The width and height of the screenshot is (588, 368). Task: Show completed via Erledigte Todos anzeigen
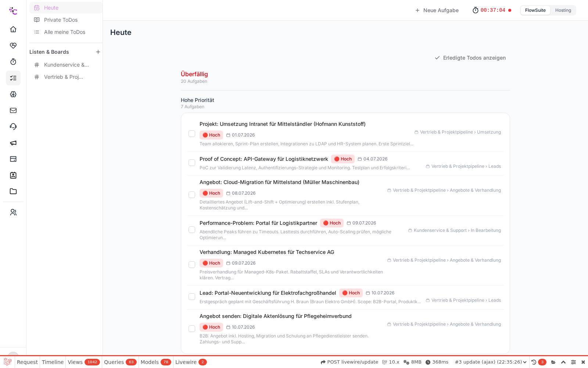[x=470, y=58]
